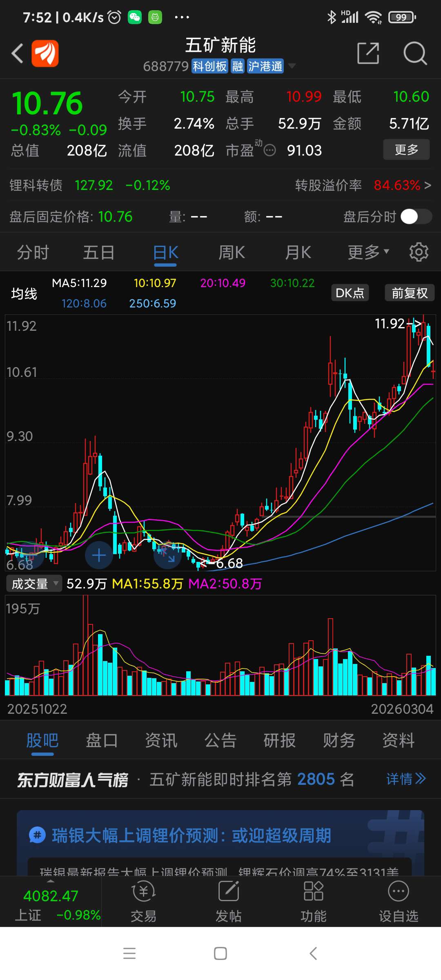The width and height of the screenshot is (441, 980).
Task: Tap Android recent apps menu button
Action: [x=129, y=953]
